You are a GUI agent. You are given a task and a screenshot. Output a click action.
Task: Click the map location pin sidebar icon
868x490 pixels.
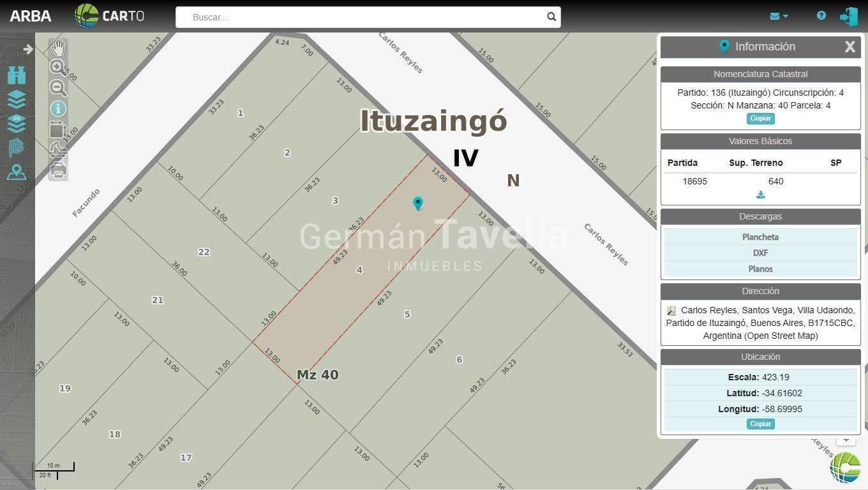[17, 172]
